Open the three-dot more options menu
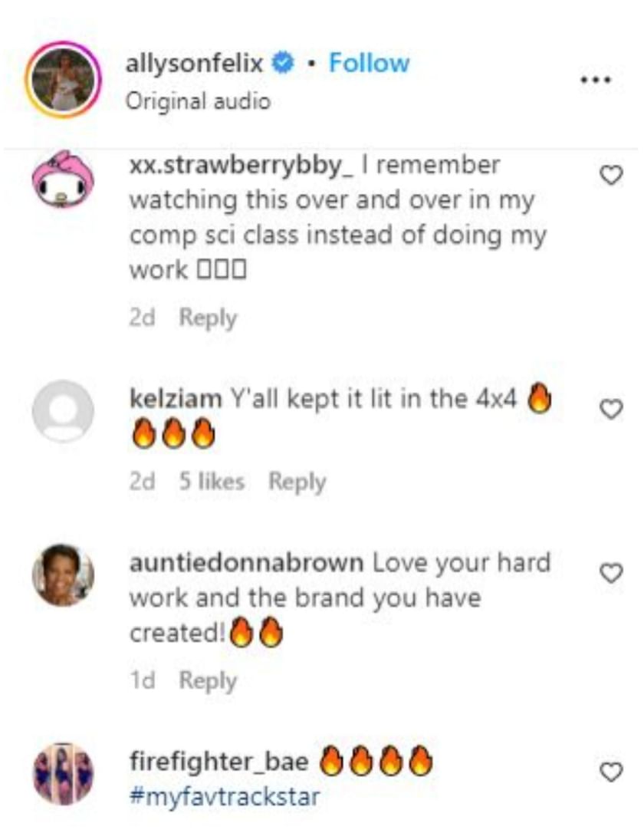Image resolution: width=644 pixels, height=833 pixels. [596, 81]
